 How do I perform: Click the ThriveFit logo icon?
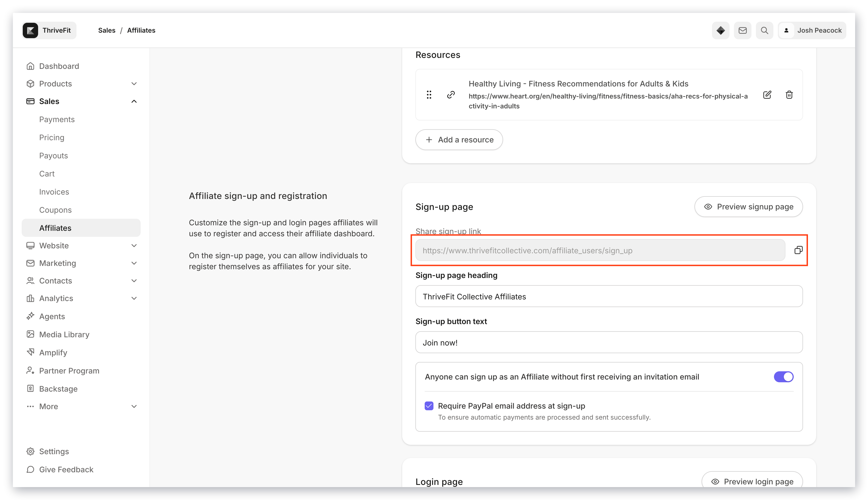30,30
